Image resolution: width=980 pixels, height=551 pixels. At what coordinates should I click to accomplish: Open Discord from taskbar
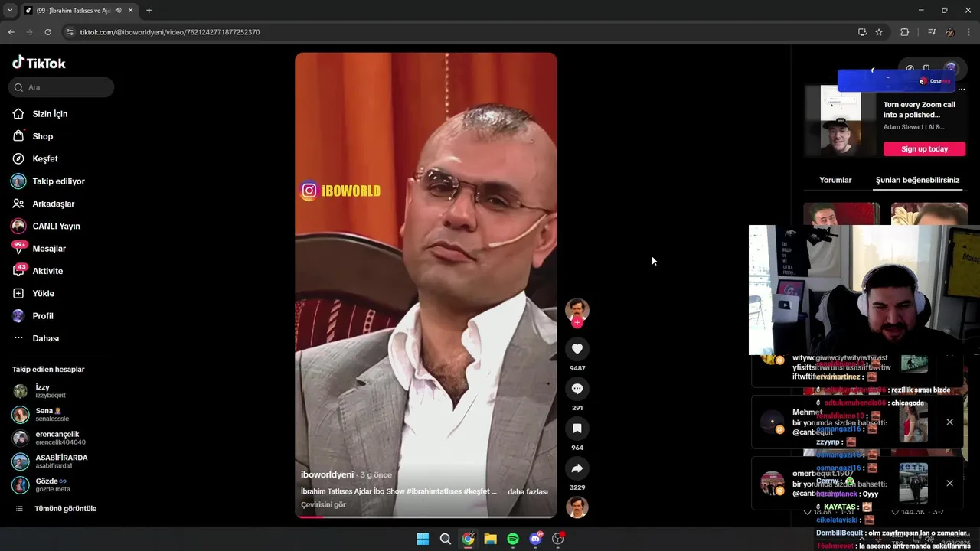tap(535, 539)
